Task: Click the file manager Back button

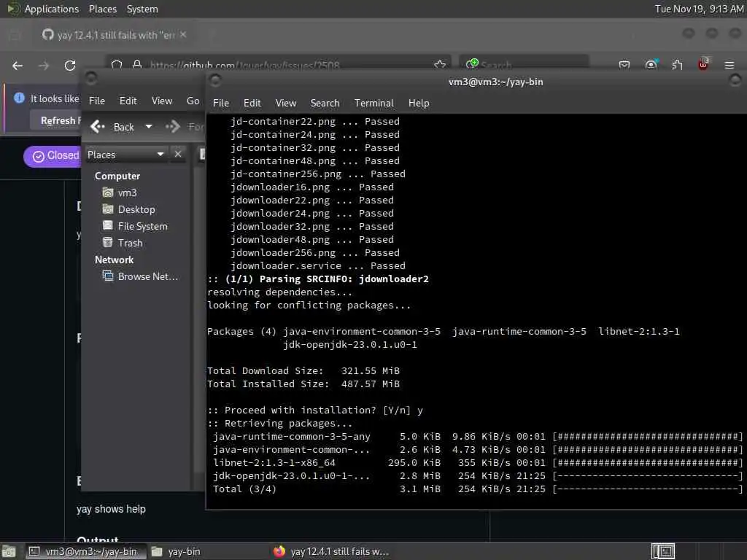Action: click(112, 127)
